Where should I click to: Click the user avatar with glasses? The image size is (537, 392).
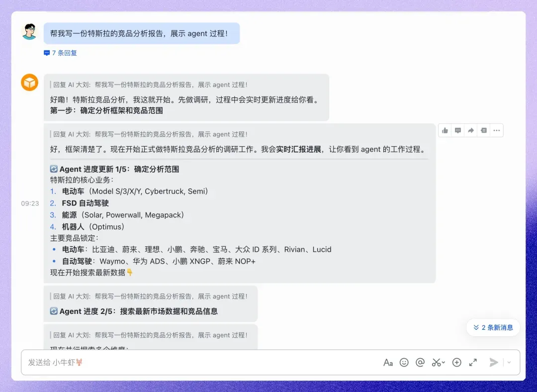click(30, 31)
